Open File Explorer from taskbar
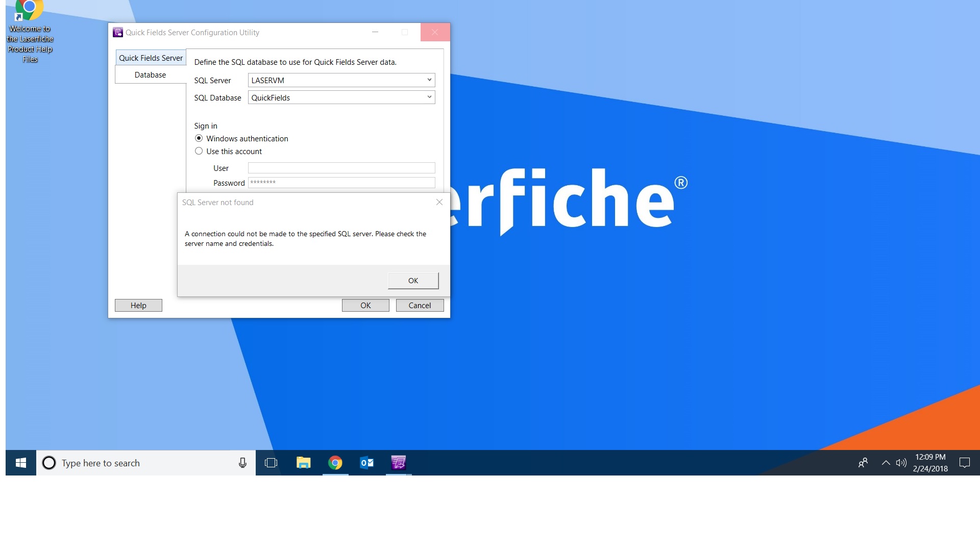 coord(303,463)
